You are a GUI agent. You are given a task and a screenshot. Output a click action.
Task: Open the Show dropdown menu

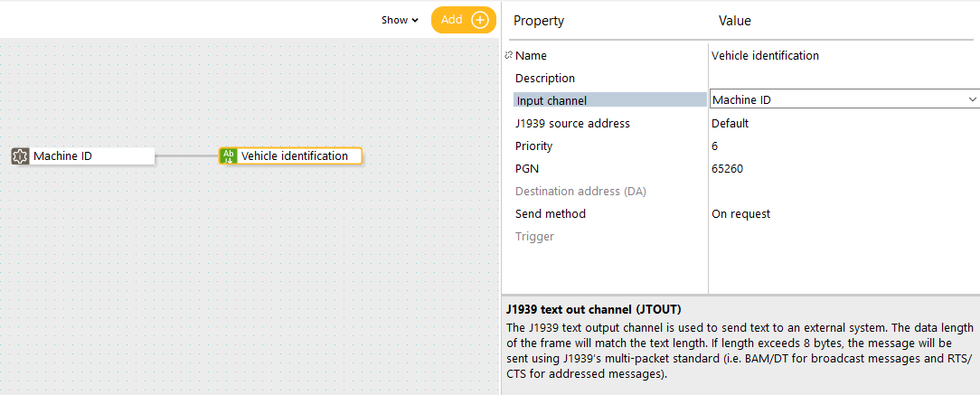pyautogui.click(x=400, y=20)
